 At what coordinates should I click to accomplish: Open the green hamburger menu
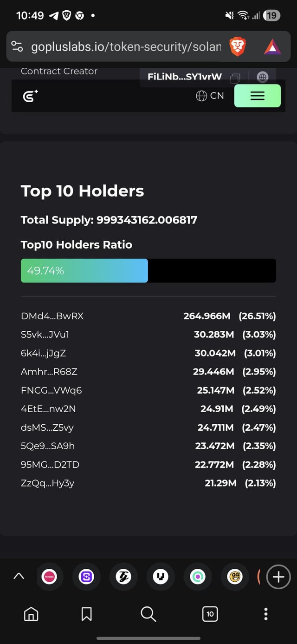click(x=257, y=96)
